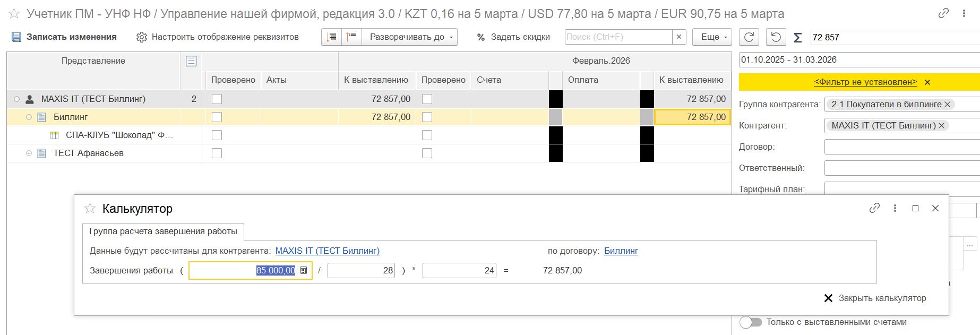Add the main window to favorites star
The image size is (980, 335).
click(14, 14)
